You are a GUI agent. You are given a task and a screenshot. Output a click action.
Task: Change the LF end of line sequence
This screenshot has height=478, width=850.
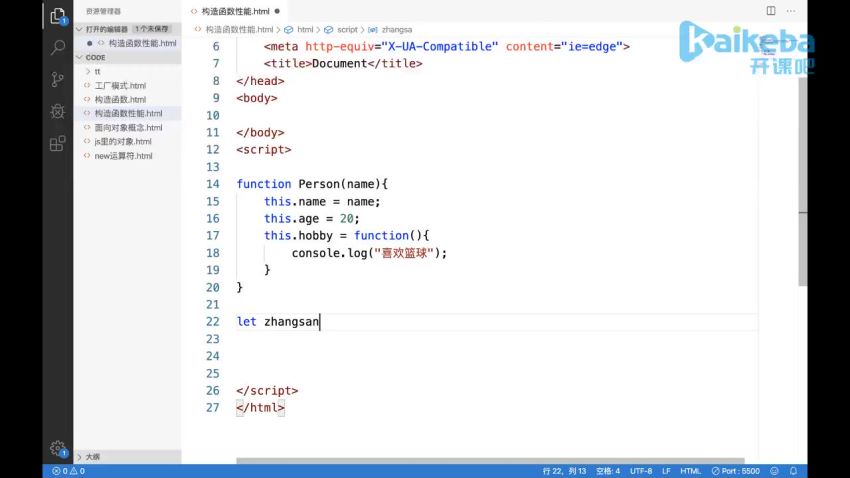tap(666, 471)
